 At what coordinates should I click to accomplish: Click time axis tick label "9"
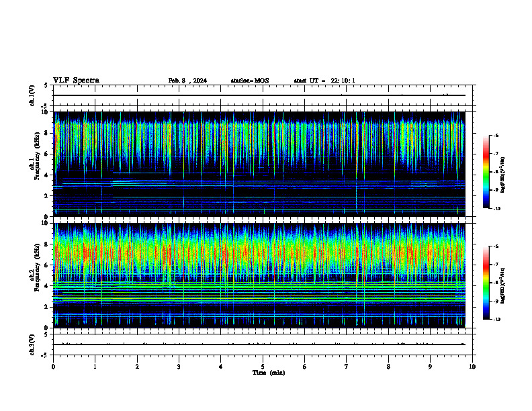(430, 367)
